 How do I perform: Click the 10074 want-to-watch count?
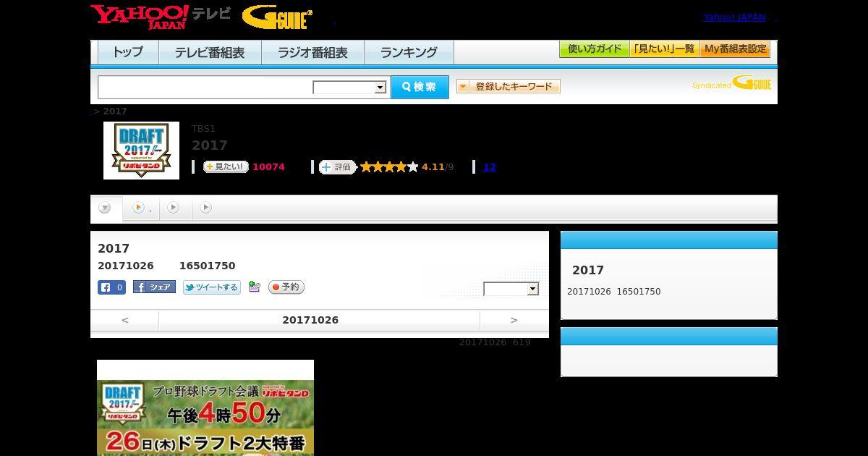tap(268, 167)
